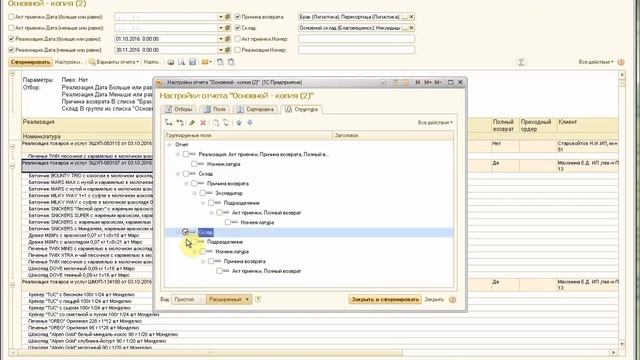Enable Акт приемки Номер checkbox

(x=238, y=39)
